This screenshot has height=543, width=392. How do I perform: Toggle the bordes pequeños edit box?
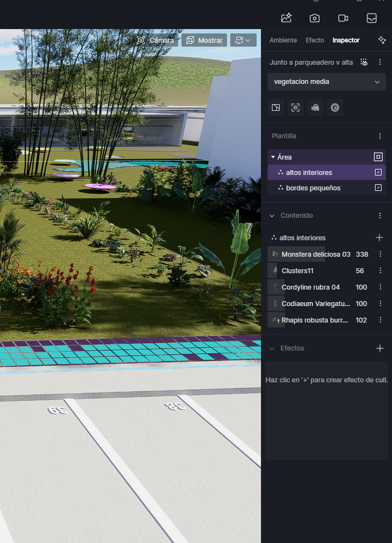point(378,188)
